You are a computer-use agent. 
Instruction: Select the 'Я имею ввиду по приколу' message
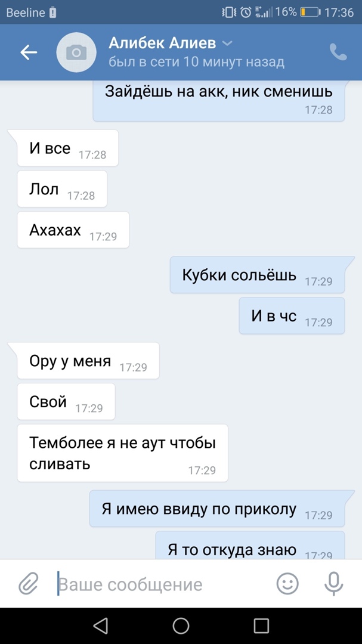(x=217, y=509)
